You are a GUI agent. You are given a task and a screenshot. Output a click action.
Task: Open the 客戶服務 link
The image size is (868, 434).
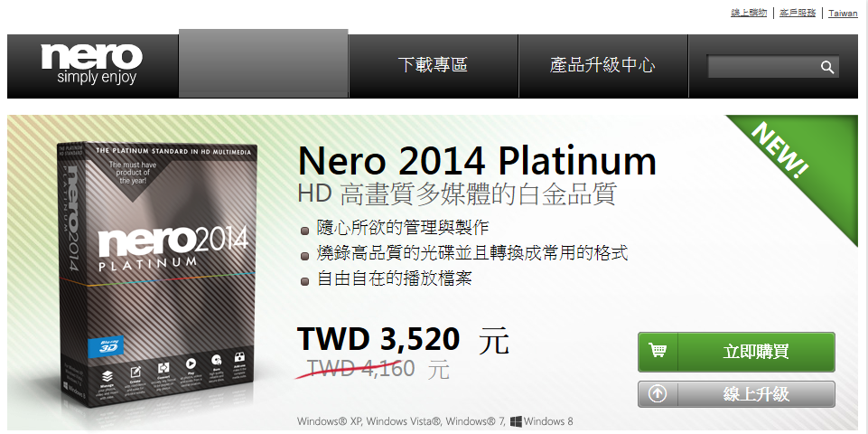click(x=798, y=13)
